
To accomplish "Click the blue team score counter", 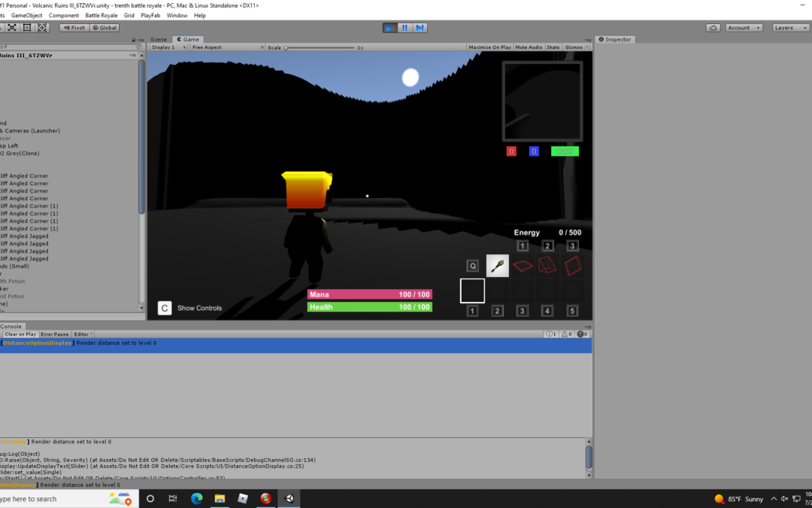I will tap(534, 151).
